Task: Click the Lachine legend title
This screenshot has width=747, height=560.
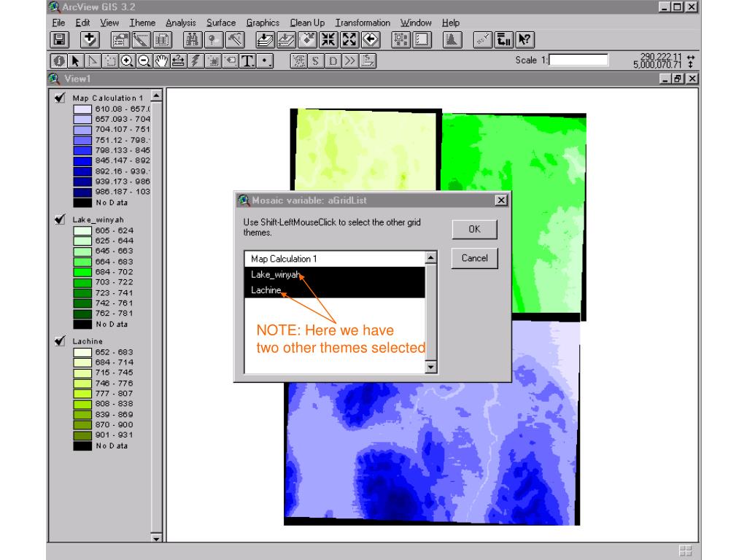Action: [x=88, y=341]
